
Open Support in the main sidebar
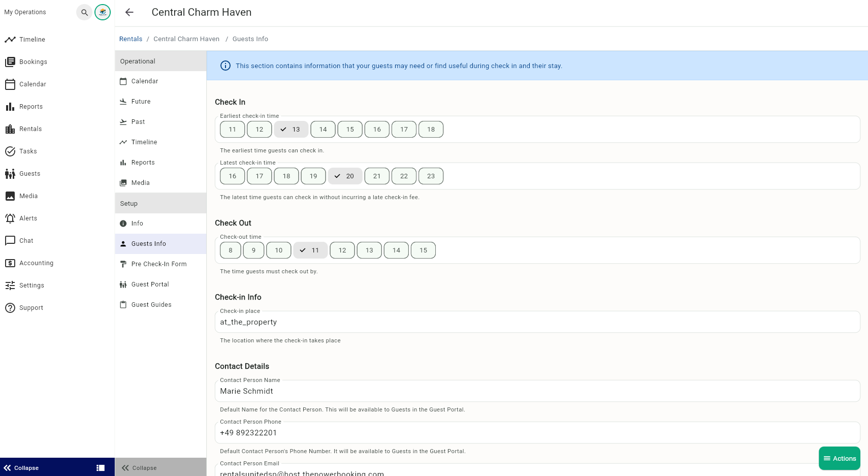point(57,308)
